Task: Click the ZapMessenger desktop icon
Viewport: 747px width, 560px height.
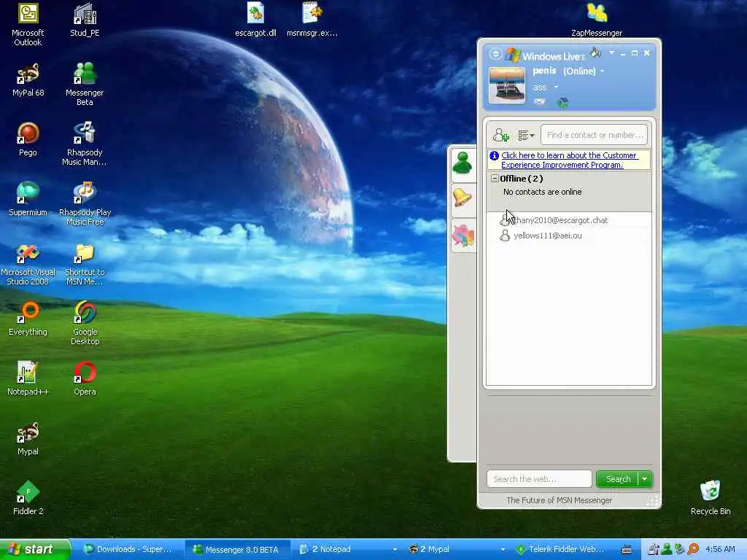Action: point(597,20)
